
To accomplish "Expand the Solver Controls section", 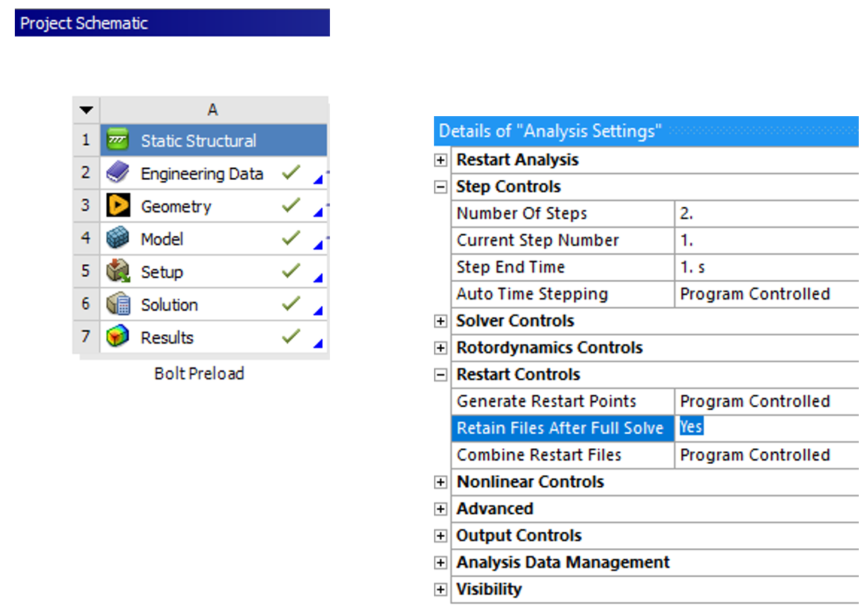I will (441, 320).
